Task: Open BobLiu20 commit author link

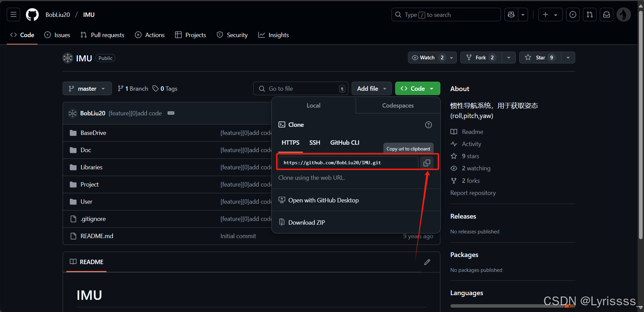Action: (x=93, y=113)
